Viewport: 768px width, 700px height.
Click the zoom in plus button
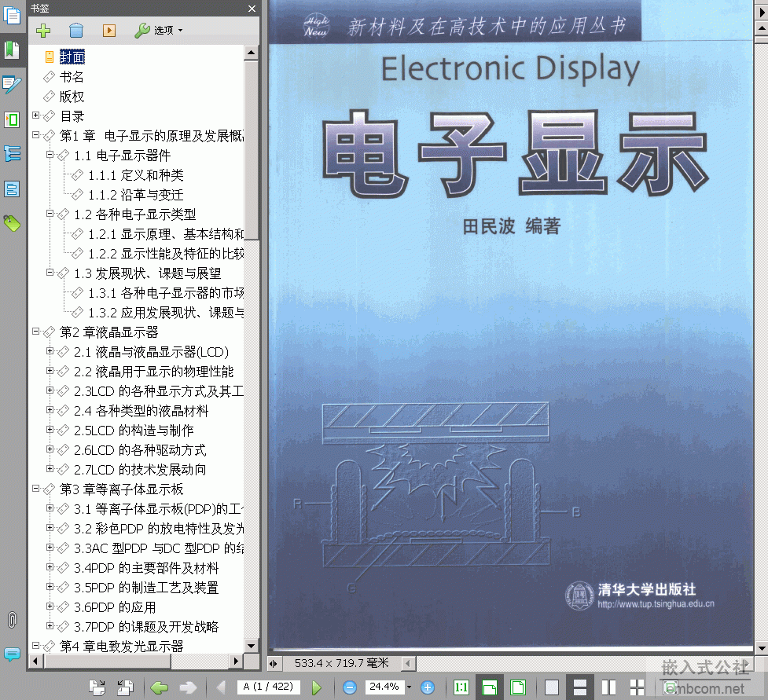(428, 687)
